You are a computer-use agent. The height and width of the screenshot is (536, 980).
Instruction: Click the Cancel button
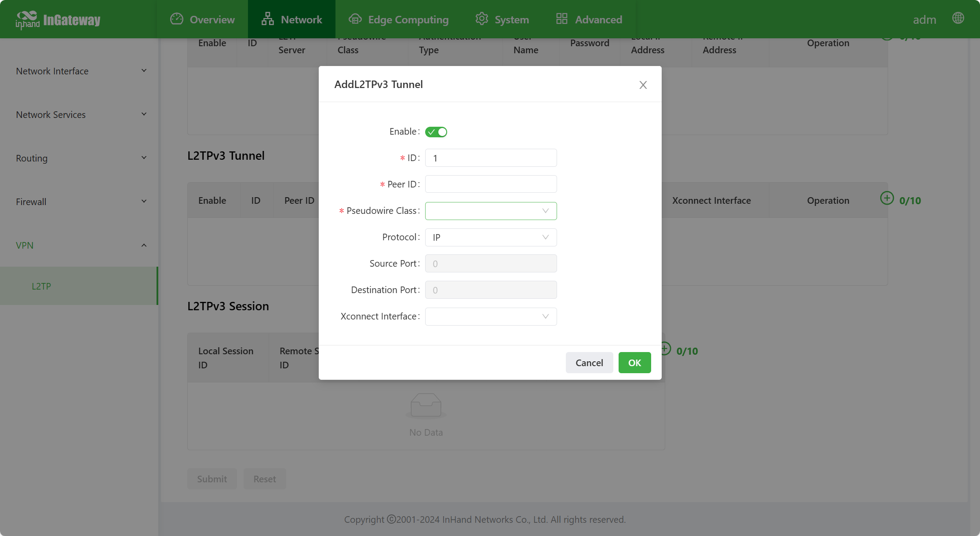[589, 363]
